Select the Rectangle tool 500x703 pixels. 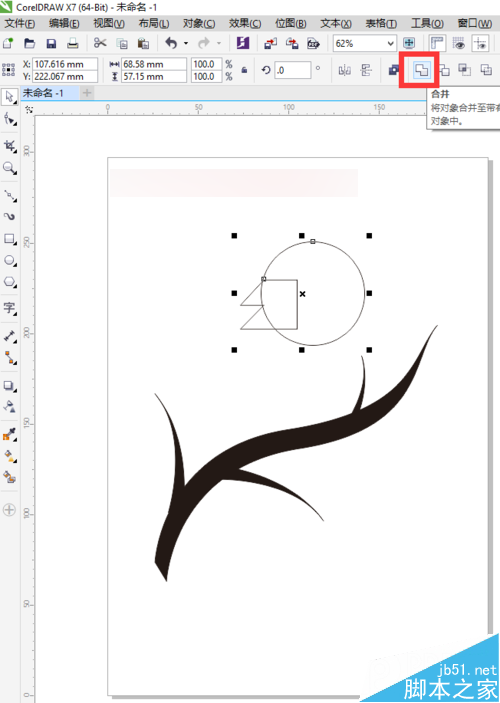pos(9,239)
